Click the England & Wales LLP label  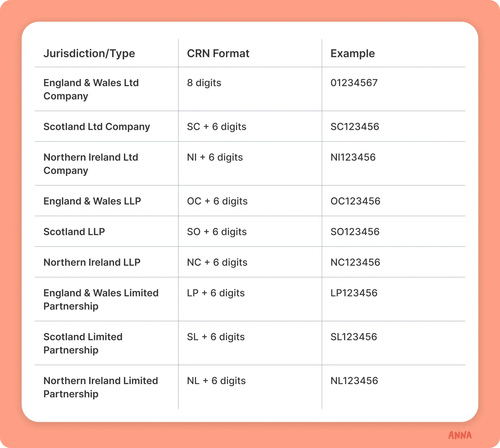pyautogui.click(x=92, y=201)
